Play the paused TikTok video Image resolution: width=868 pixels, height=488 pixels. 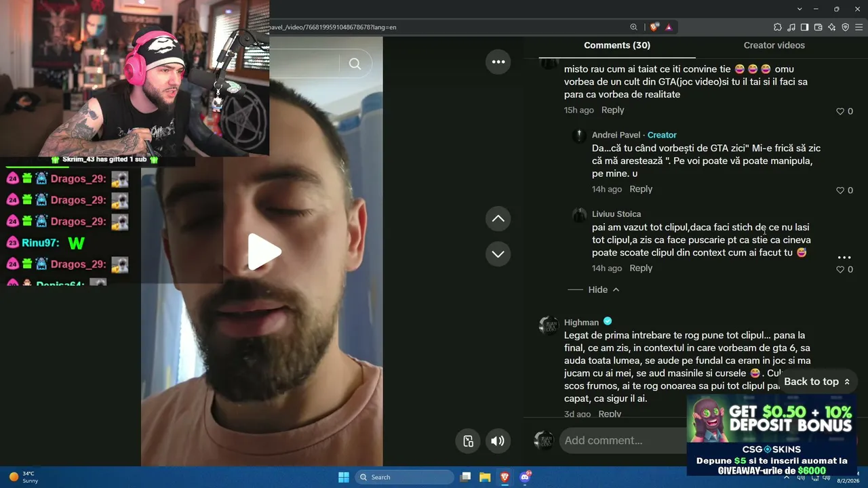pos(264,252)
